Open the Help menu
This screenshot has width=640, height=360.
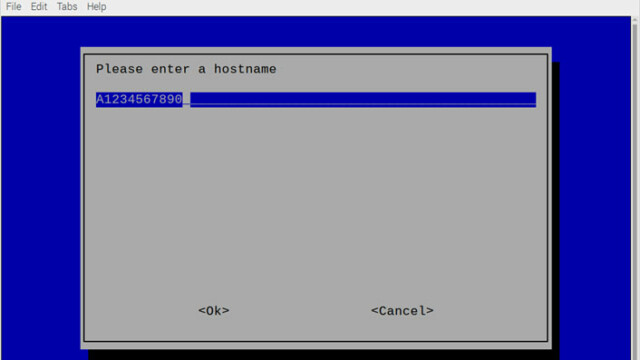point(96,7)
